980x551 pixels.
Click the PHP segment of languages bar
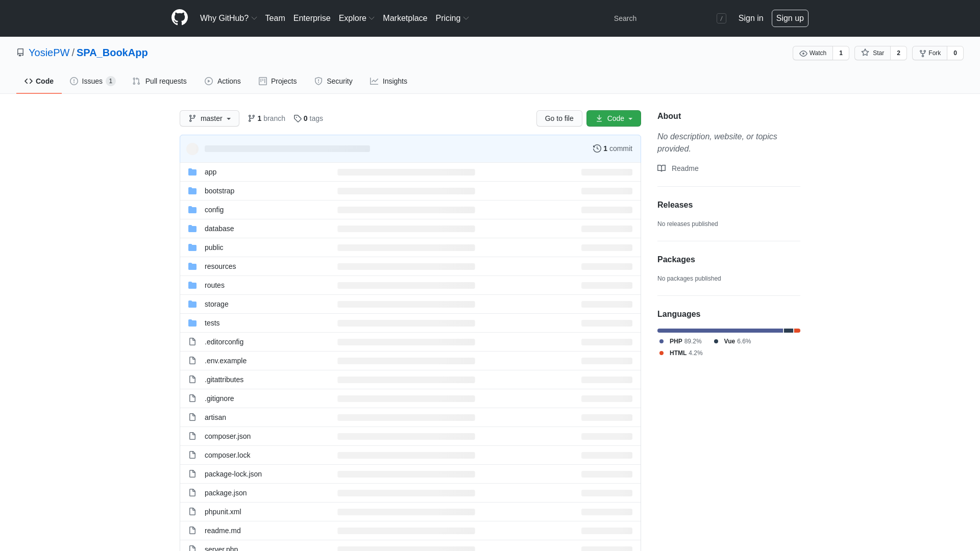[x=720, y=331]
